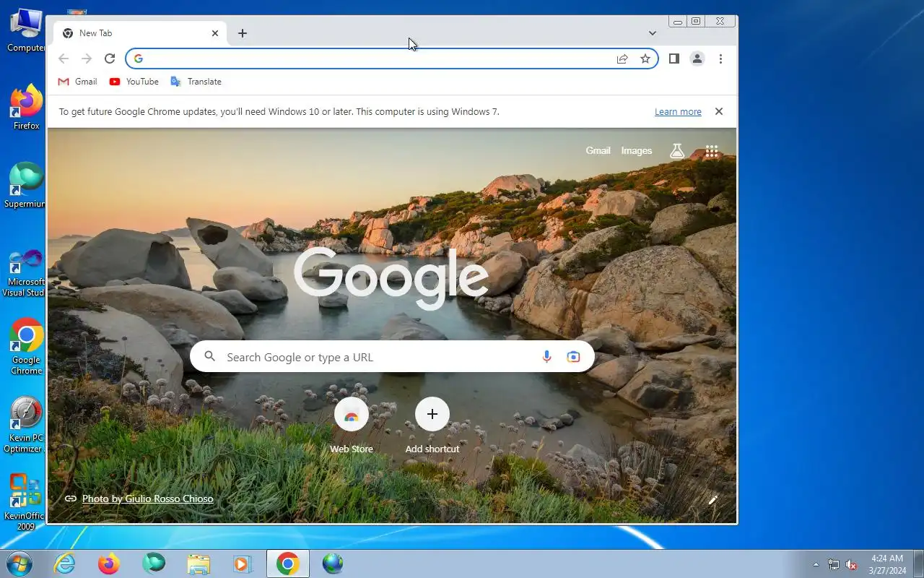924x578 pixels.
Task: Go back with the browser back arrow
Action: 64,59
